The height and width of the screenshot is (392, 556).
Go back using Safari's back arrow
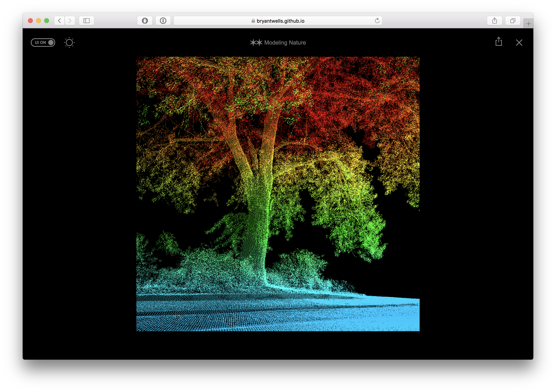60,21
